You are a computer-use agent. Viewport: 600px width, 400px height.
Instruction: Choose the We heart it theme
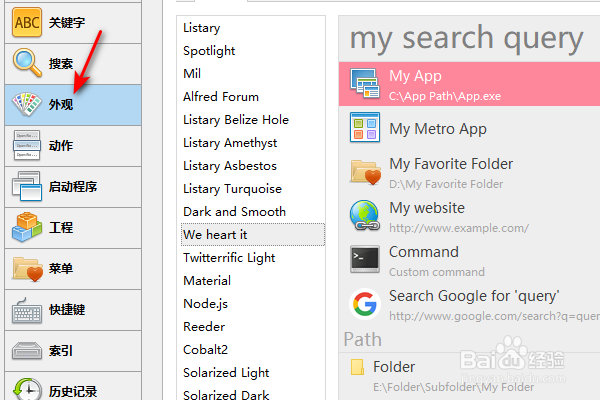pyautogui.click(x=253, y=235)
